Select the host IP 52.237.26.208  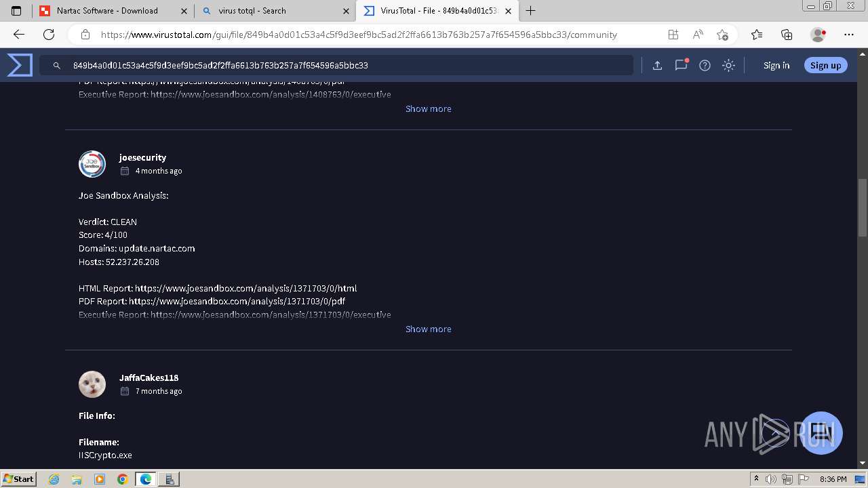point(132,262)
